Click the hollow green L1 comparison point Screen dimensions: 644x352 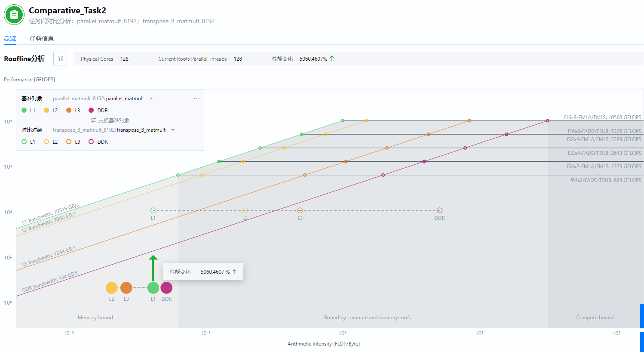[153, 210]
